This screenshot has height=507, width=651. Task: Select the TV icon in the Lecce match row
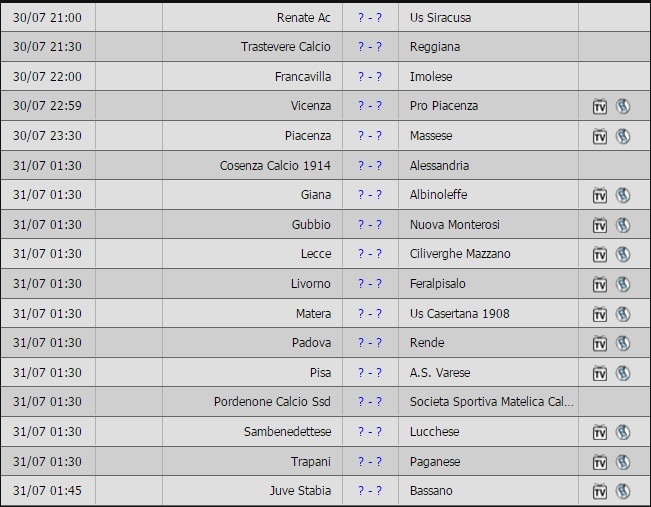(x=600, y=255)
